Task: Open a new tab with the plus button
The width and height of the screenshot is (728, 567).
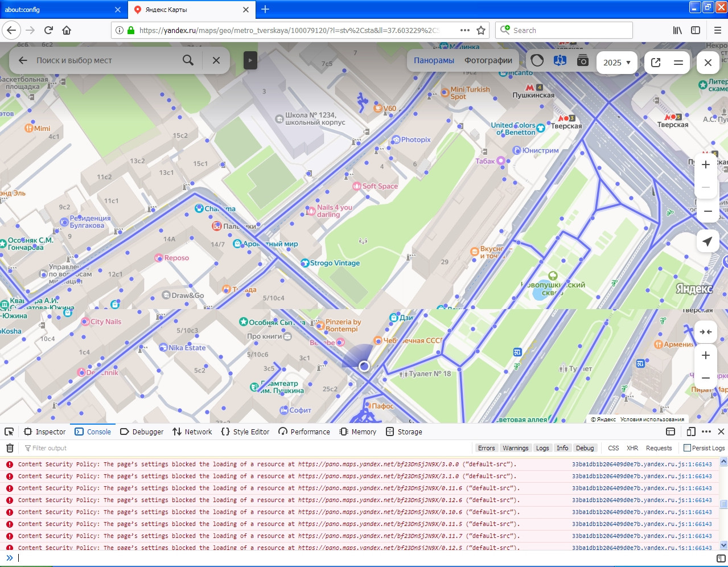Action: (265, 9)
